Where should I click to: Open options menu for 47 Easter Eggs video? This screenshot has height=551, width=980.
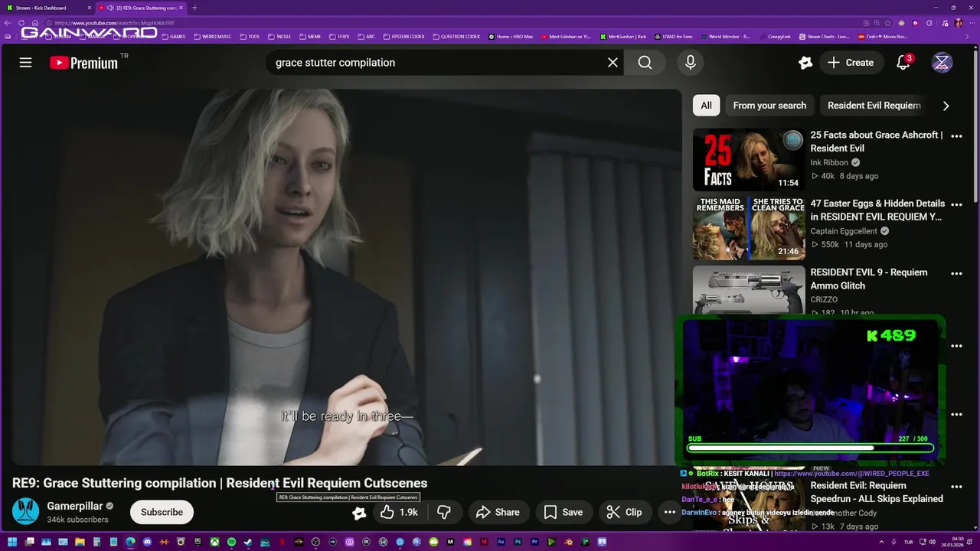tap(956, 205)
